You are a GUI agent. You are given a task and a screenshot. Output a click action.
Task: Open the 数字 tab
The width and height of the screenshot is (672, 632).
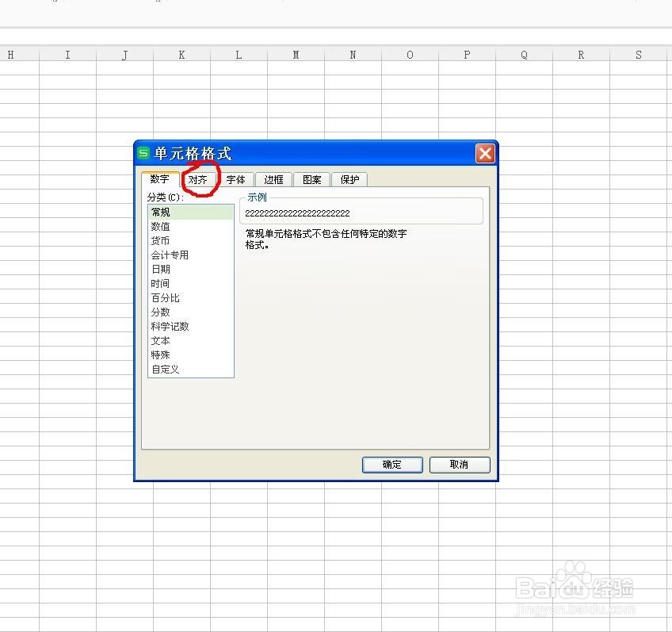[160, 178]
